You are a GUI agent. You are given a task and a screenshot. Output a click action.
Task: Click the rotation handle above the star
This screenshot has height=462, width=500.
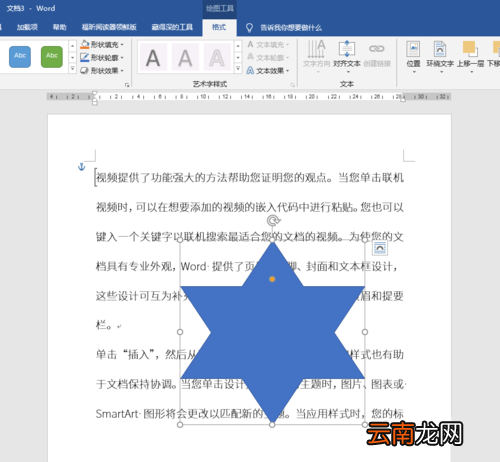pos(273,220)
